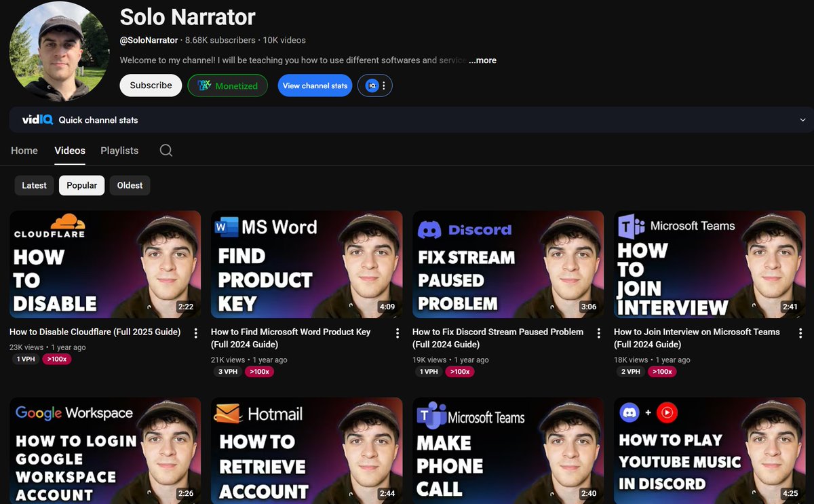The image size is (814, 504).
Task: Click 2 VPH badge under Teams Interview video
Action: [x=630, y=372]
